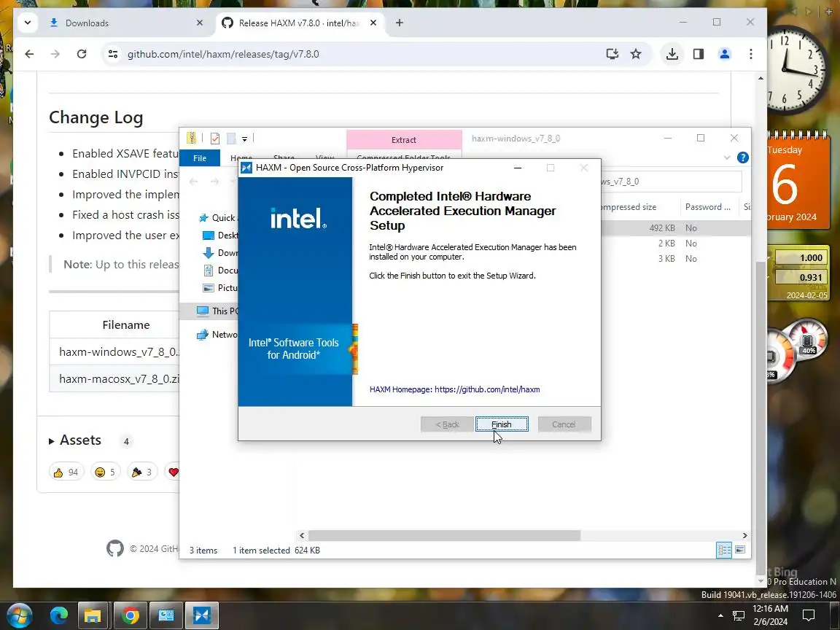Click GitHub logo in page footer
This screenshot has width=840, height=630.
(114, 548)
